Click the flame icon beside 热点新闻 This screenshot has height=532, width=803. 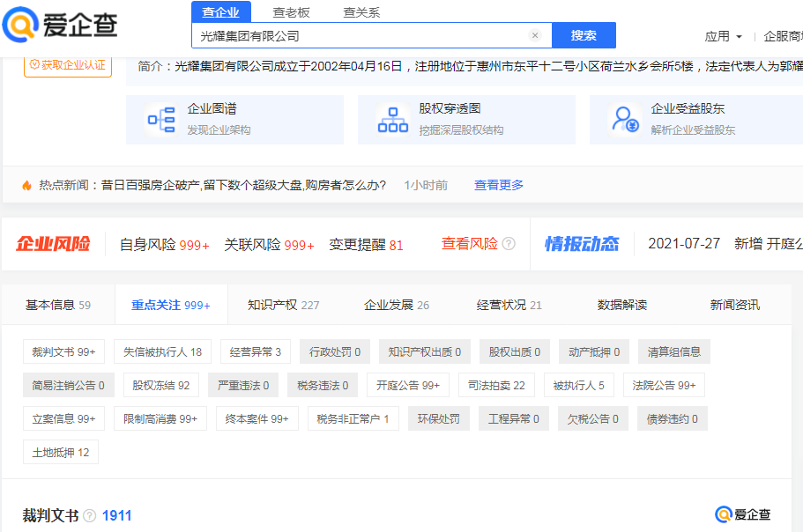coord(27,185)
